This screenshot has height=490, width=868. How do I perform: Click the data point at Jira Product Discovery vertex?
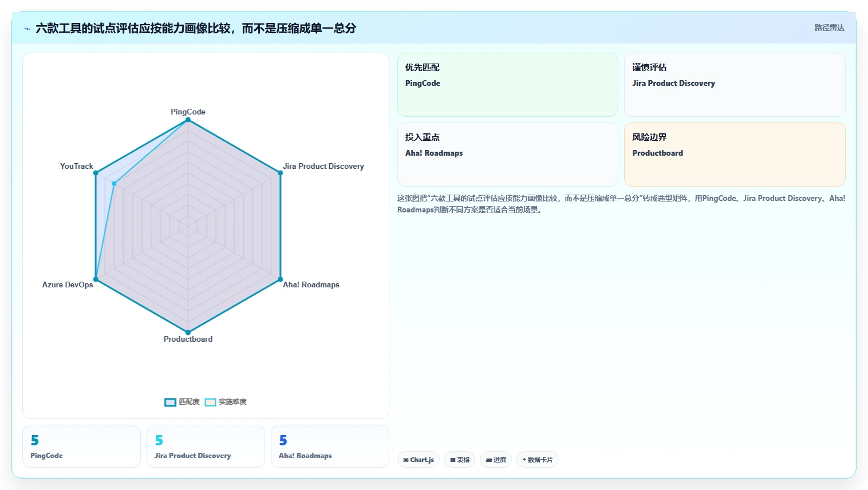[x=280, y=173]
